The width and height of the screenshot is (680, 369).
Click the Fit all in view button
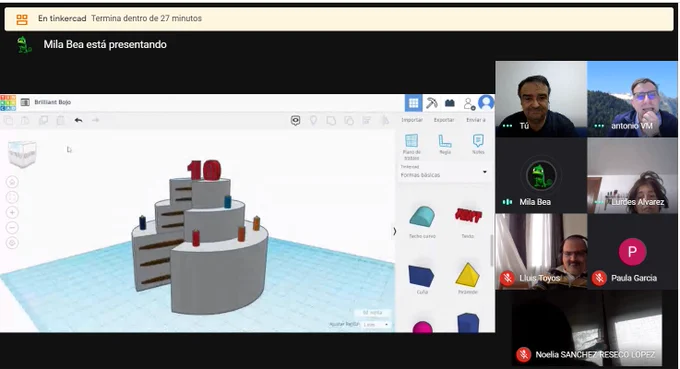tap(12, 197)
